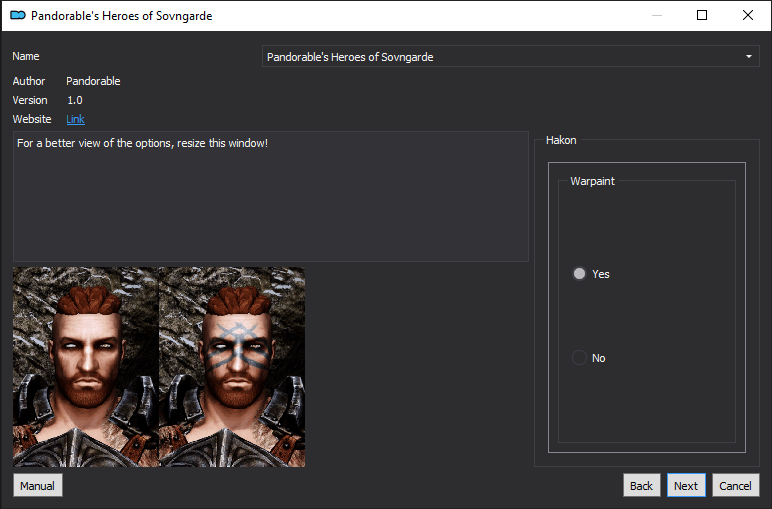Go Back to the previous installer page

641,486
